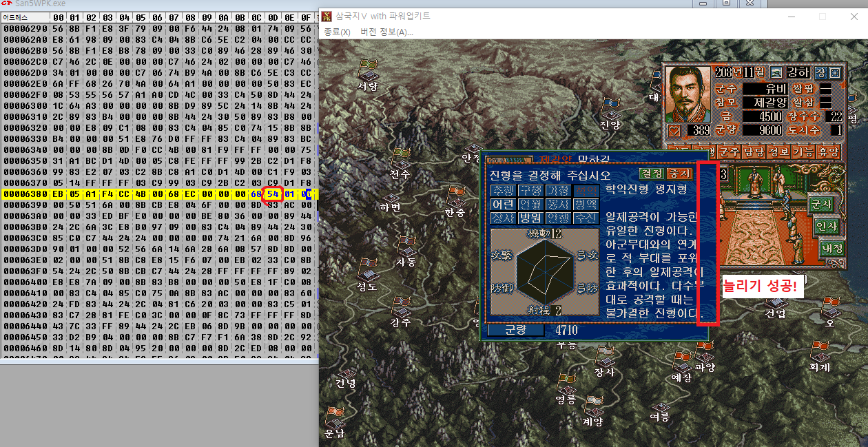Image resolution: width=868 pixels, height=447 pixels.
Task: Choose the 봉시 formation
Action: click(x=557, y=205)
